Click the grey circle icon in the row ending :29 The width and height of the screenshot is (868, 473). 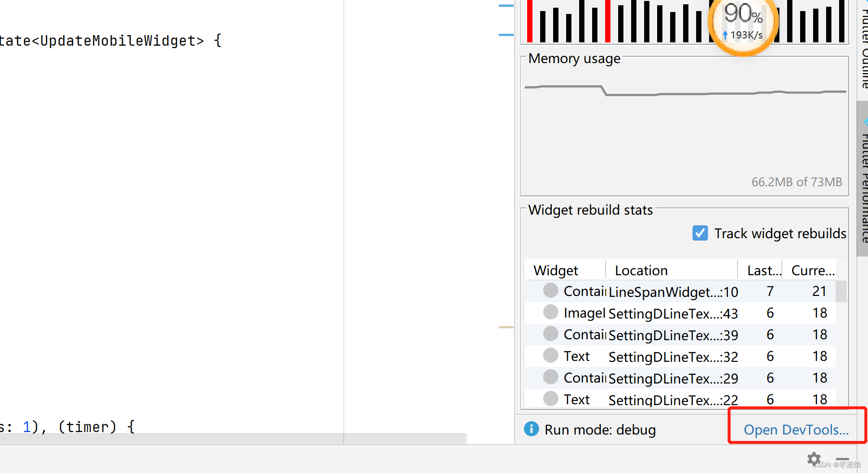click(550, 377)
